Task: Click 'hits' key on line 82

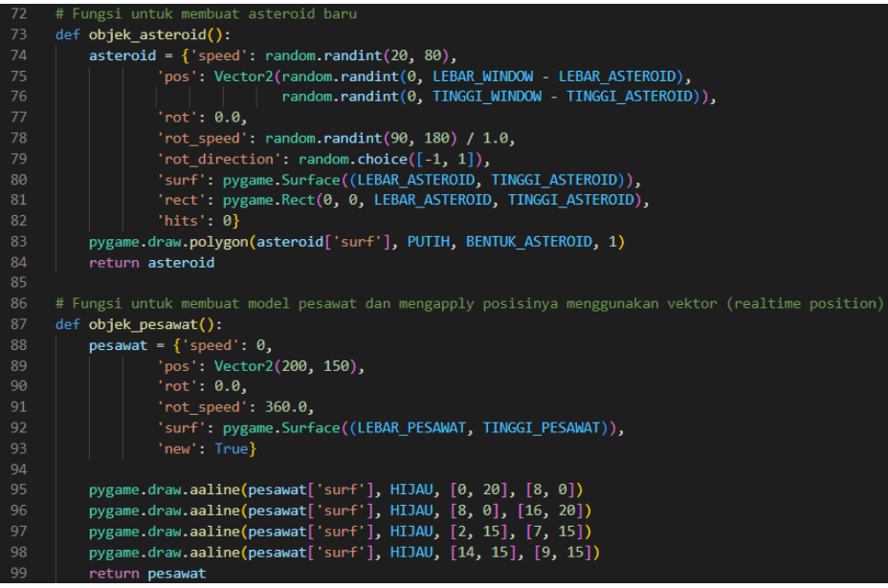Action: click(181, 221)
